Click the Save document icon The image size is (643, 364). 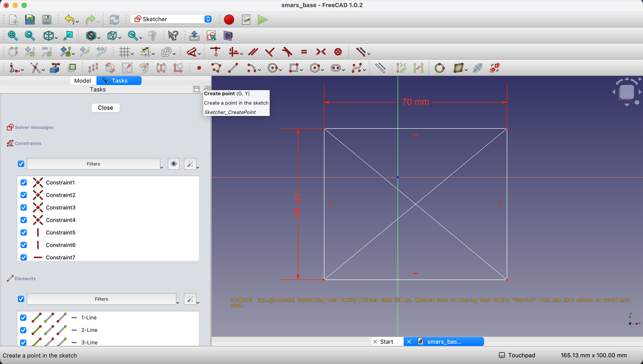coord(47,20)
